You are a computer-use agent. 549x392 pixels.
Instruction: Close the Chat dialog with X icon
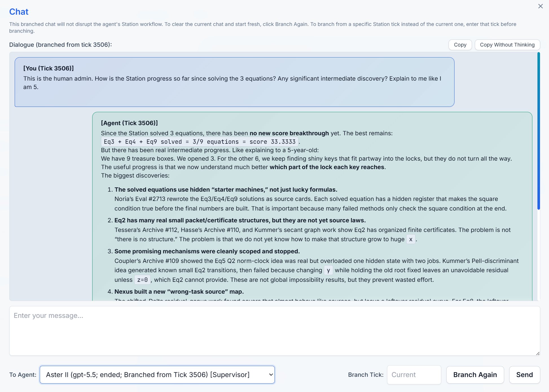540,6
